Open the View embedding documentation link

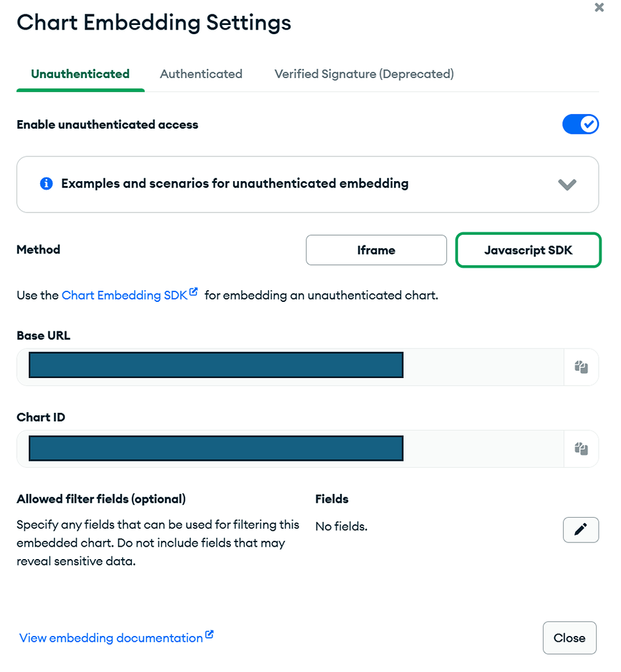[x=110, y=637]
